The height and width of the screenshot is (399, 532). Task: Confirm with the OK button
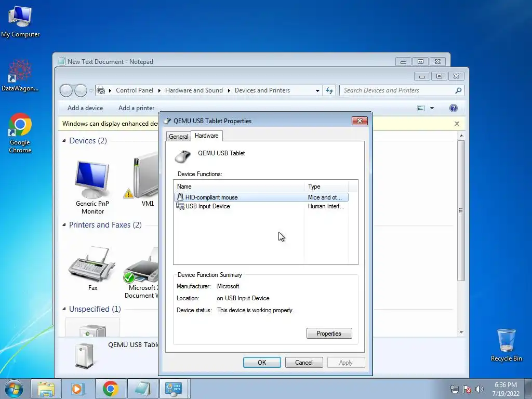[262, 362]
